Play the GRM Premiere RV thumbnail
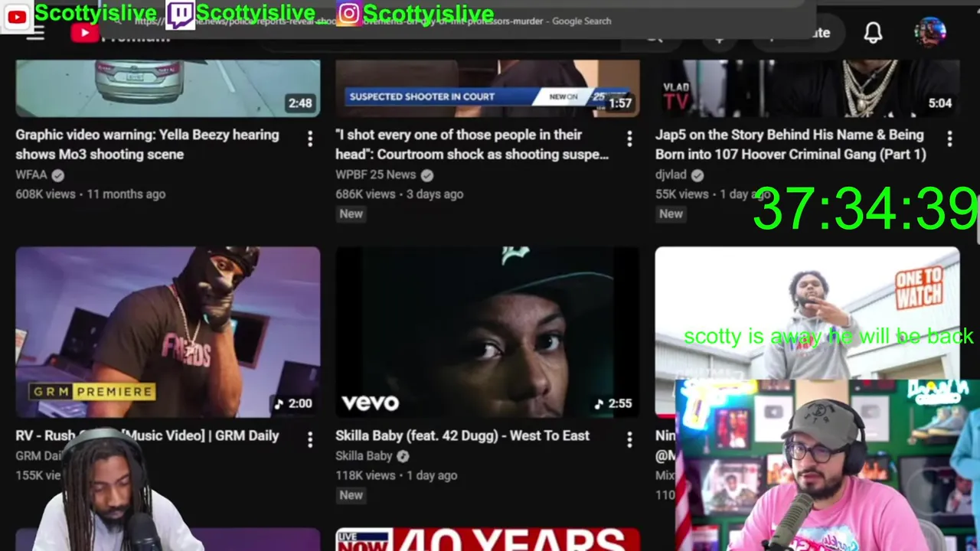This screenshot has height=551, width=980. coord(168,331)
